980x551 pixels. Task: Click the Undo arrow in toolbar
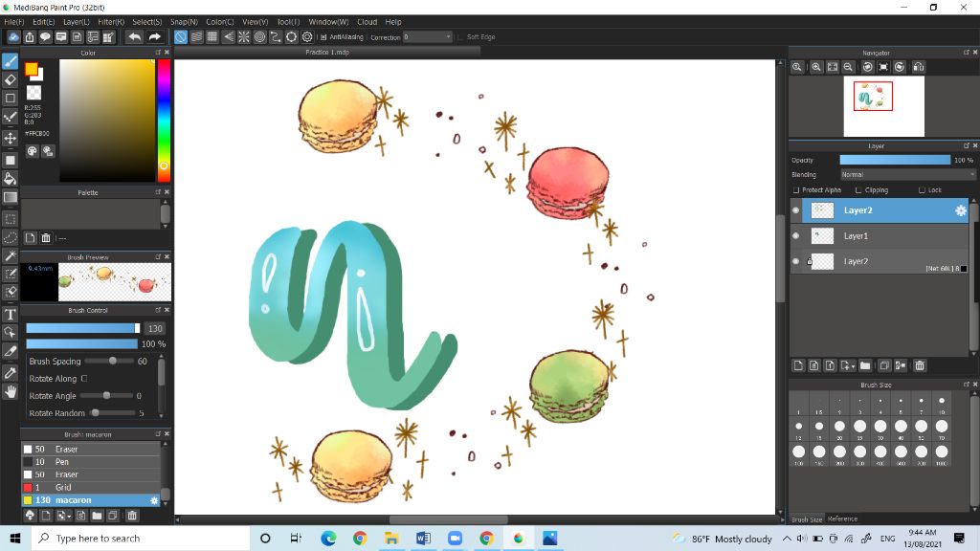tap(134, 37)
